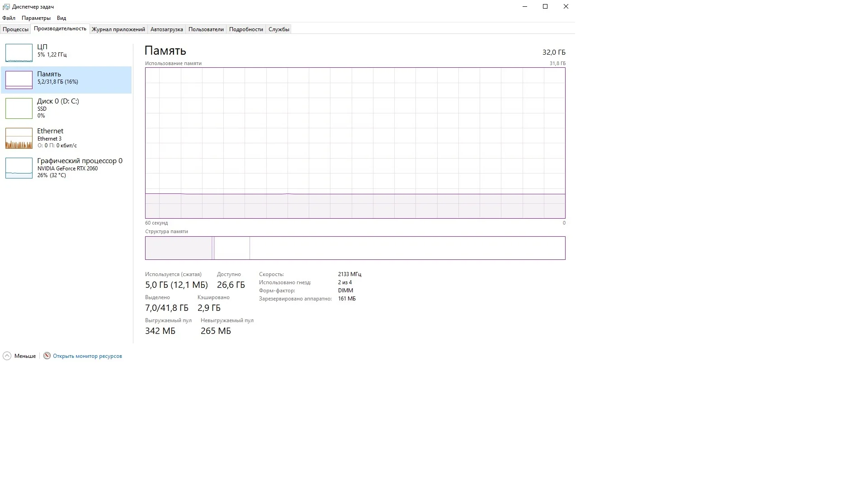Viewport: 868px width, 488px height.
Task: Click the in-use segment of Структура памяти bar
Action: pos(178,248)
